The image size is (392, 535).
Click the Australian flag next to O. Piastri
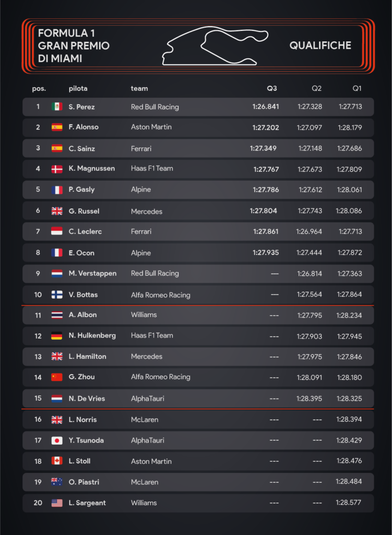pos(57,482)
